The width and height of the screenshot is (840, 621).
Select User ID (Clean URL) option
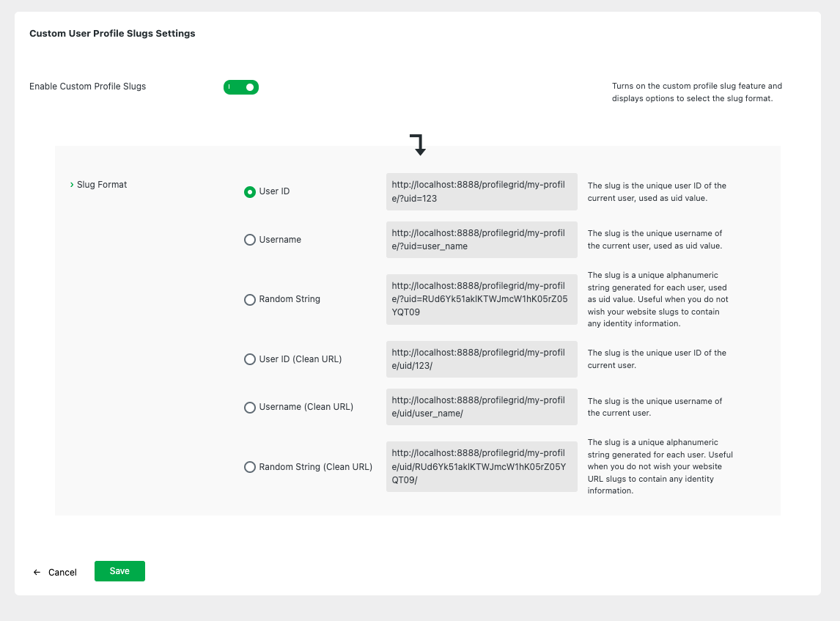[250, 359]
